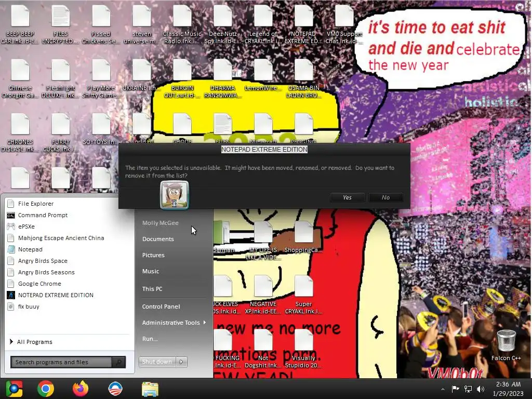Click the Action Center flag tray icon
532x399 pixels.
(x=455, y=389)
